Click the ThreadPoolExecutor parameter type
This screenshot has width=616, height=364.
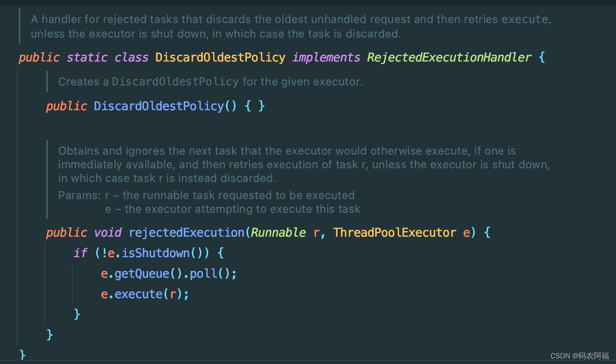coord(395,232)
